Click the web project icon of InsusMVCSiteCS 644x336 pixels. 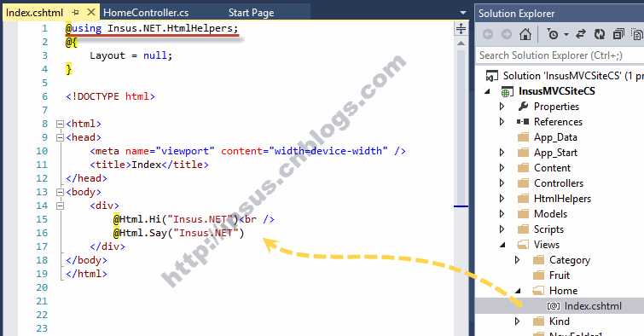(508, 91)
